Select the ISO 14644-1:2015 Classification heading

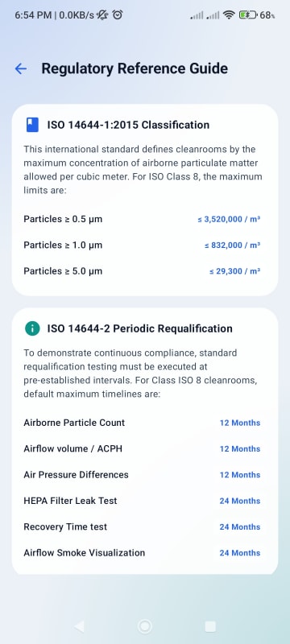(x=128, y=125)
